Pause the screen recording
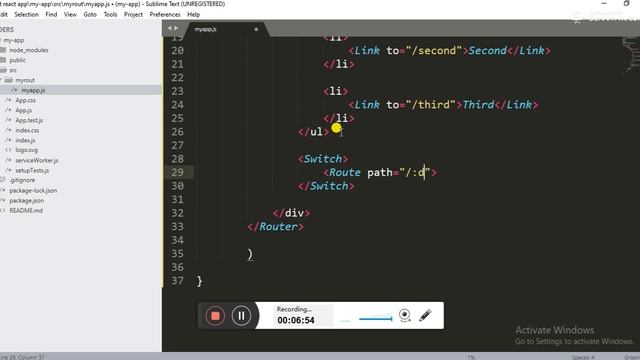The height and width of the screenshot is (360, 640). (241, 316)
